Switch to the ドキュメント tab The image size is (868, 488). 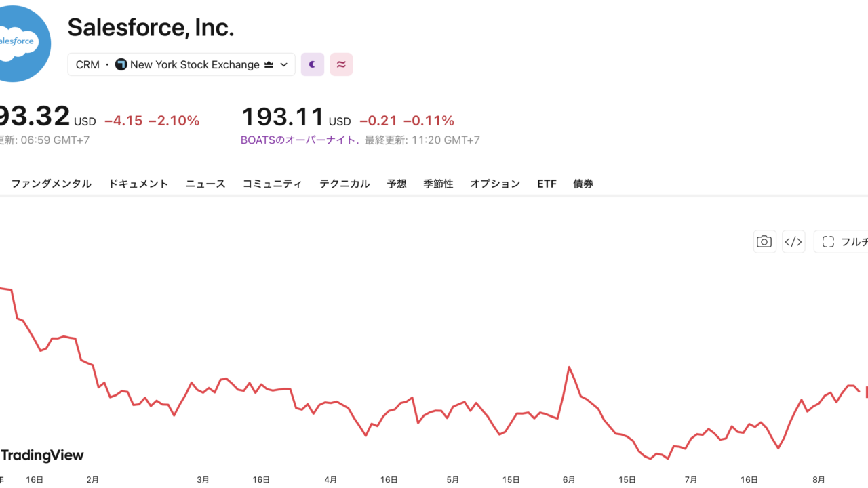[x=138, y=184]
